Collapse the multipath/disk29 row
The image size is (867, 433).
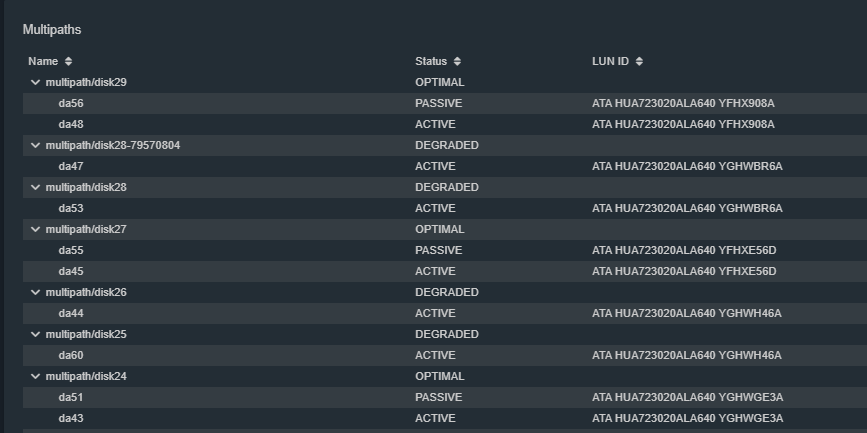[35, 82]
